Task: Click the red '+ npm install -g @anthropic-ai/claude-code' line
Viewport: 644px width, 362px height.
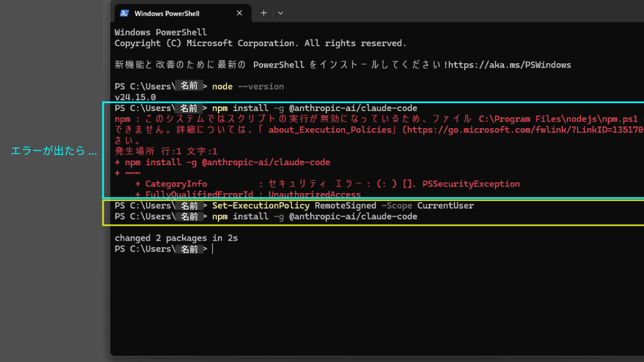Action: click(222, 162)
